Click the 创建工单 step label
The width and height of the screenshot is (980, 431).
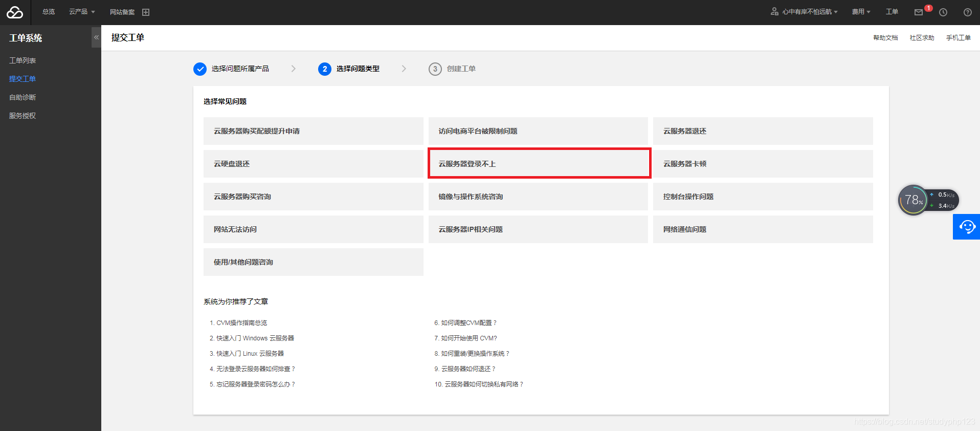click(x=461, y=69)
